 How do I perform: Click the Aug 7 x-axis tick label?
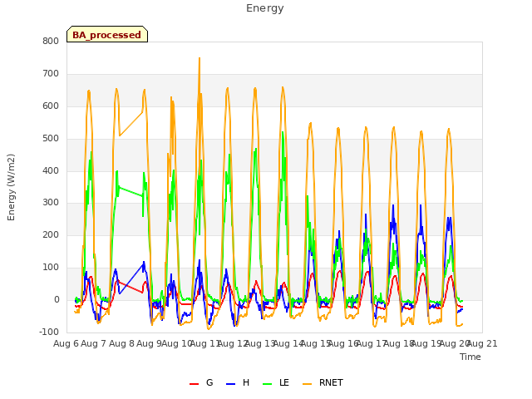94,343
